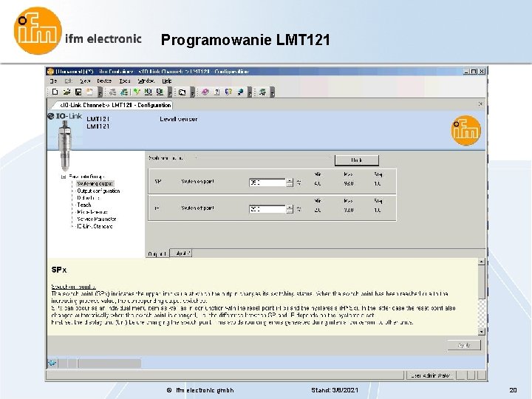Open the File menu
The height and width of the screenshot is (399, 532).
[53, 81]
